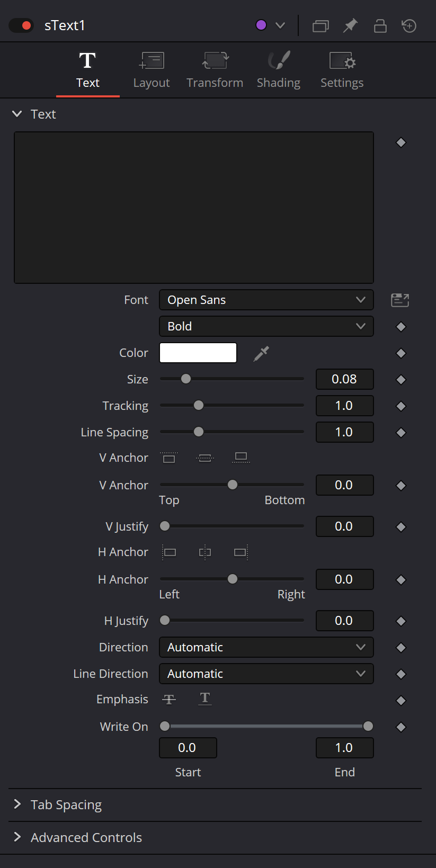Open the white Color swatch

198,353
